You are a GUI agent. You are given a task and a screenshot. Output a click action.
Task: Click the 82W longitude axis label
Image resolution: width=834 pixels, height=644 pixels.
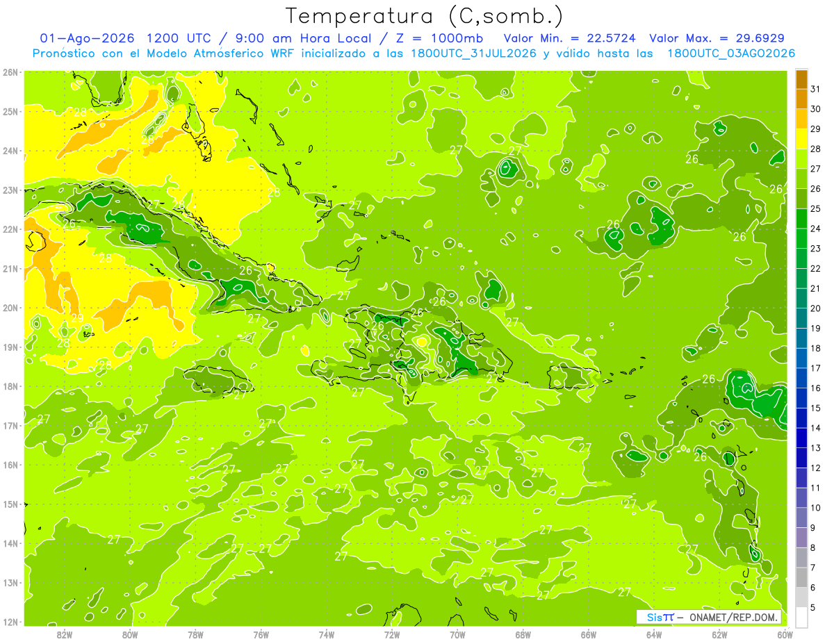pyautogui.click(x=65, y=634)
